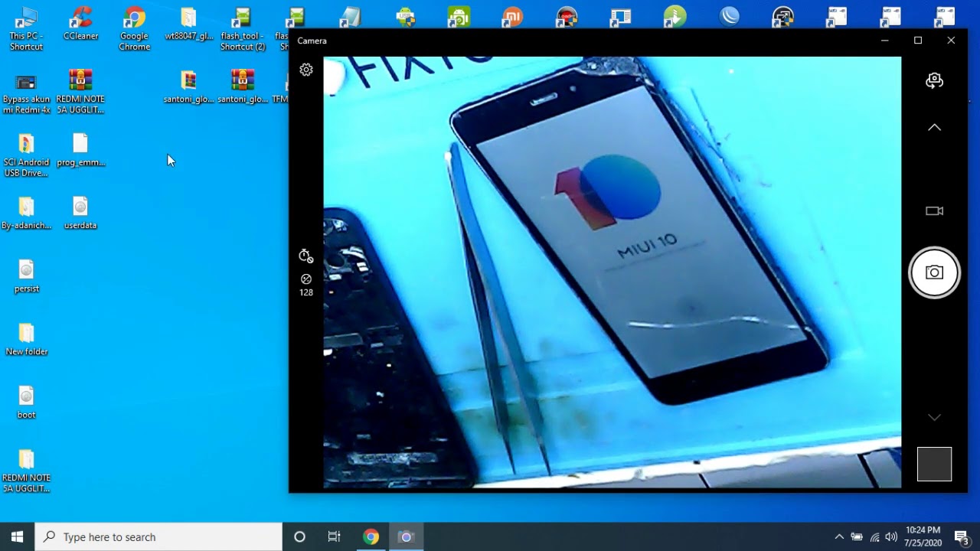The width and height of the screenshot is (980, 551).
Task: Open the camera roll thumbnail
Action: pos(934,464)
